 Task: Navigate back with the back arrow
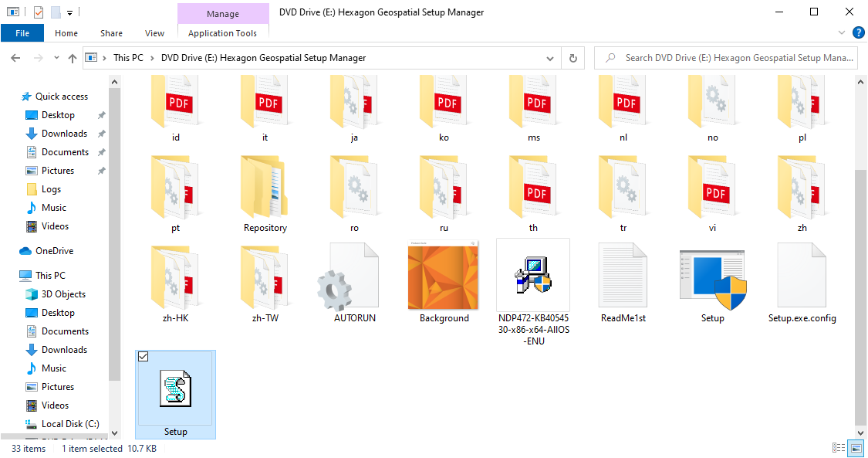tap(15, 57)
